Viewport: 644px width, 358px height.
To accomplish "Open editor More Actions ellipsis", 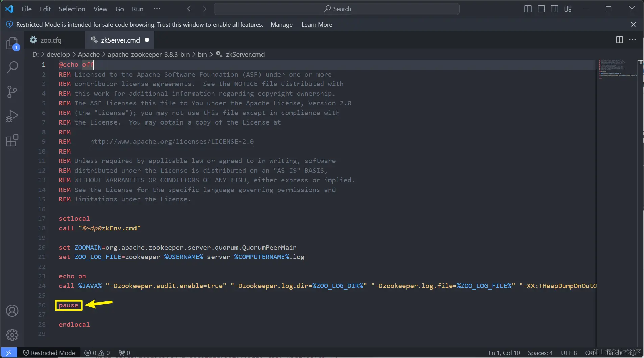I will 633,40.
